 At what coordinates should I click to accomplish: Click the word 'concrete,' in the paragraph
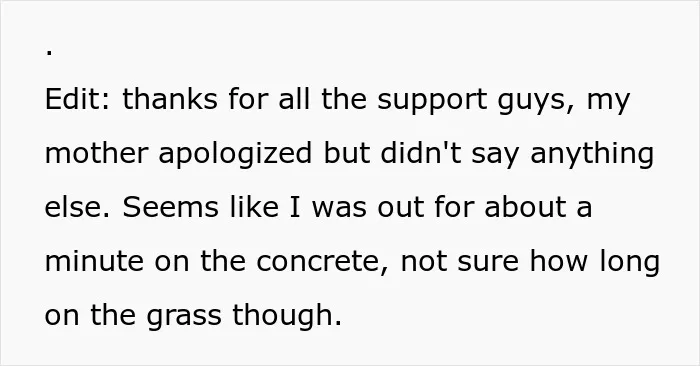[322, 262]
